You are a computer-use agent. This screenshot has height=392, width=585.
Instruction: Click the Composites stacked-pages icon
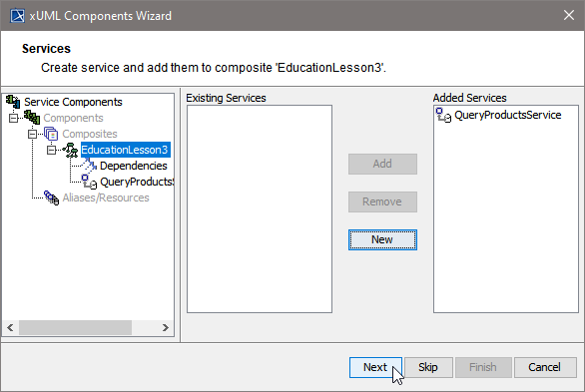pos(51,134)
